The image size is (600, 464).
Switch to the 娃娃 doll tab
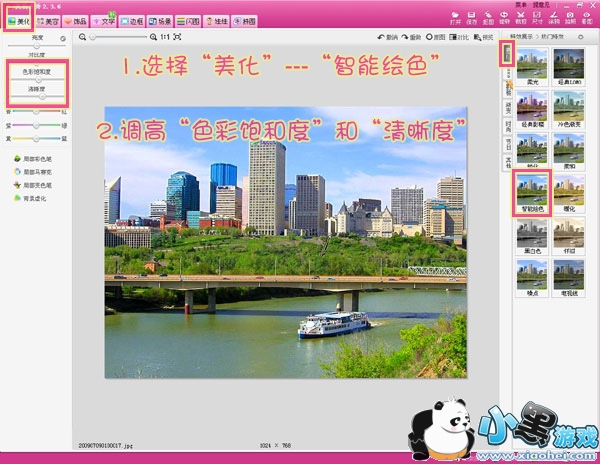click(217, 21)
